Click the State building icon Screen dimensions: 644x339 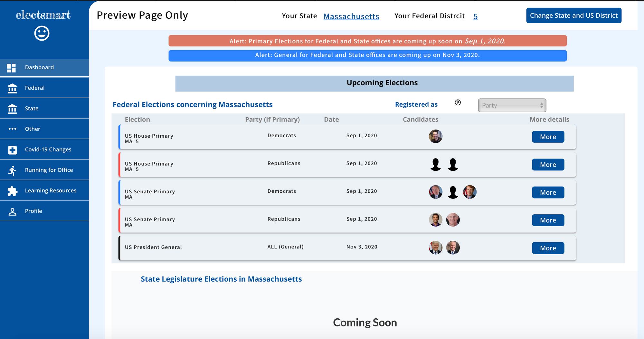[x=12, y=109]
